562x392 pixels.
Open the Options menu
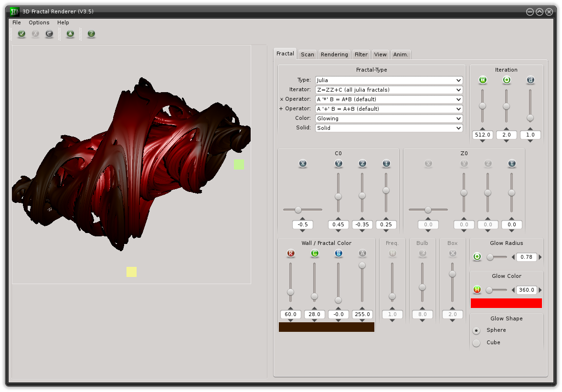(x=39, y=22)
